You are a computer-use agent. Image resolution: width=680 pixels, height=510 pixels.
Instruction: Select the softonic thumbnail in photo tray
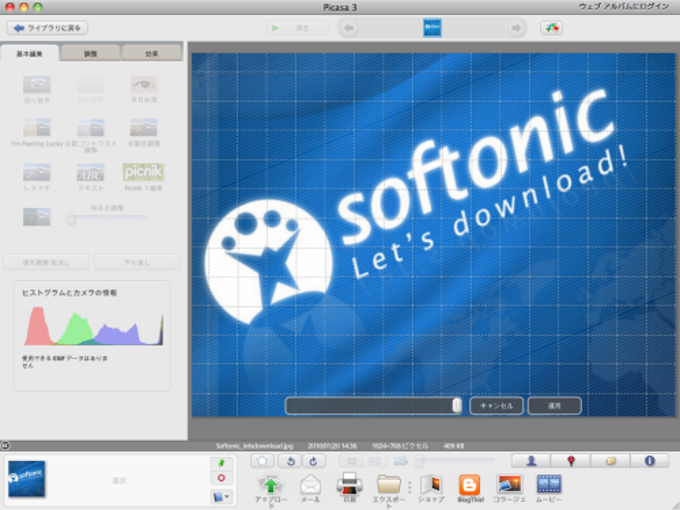(27, 478)
